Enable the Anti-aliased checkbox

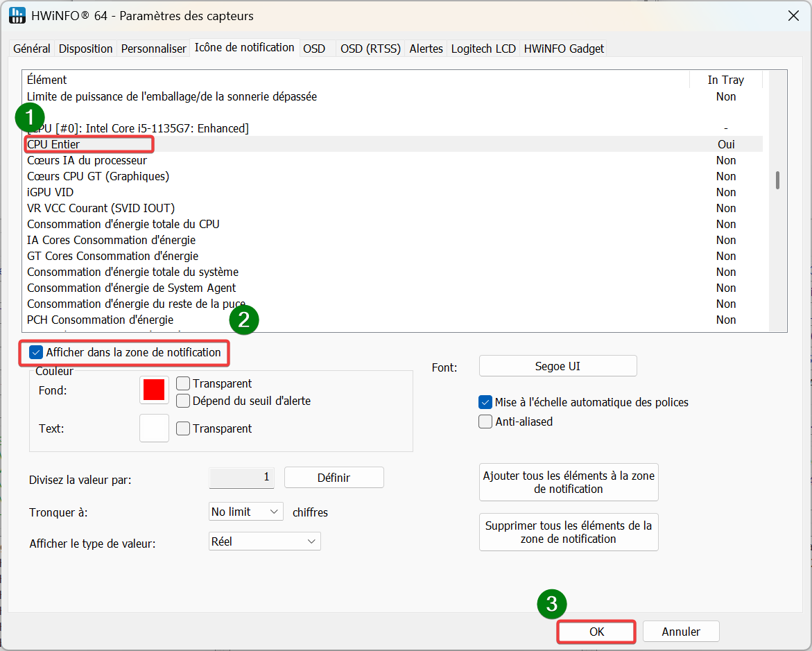(485, 422)
